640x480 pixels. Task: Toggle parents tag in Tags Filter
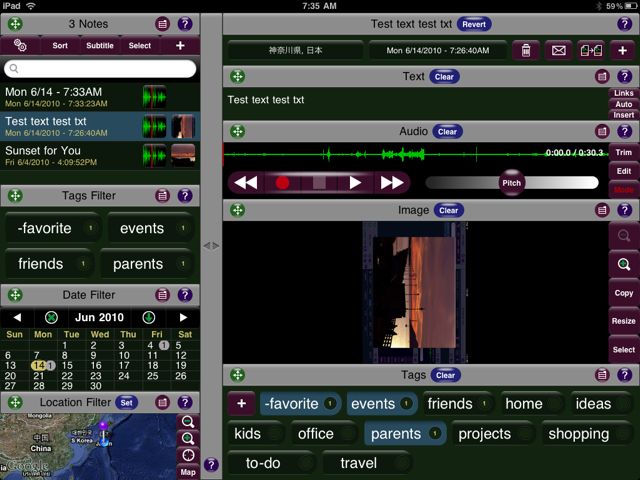[147, 264]
